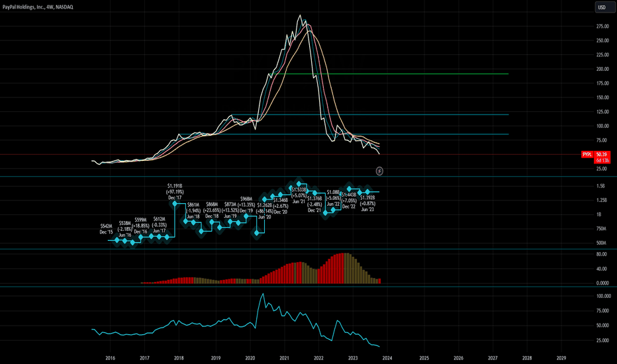
Task: Click the 100.000 bottom pane axis label
Action: (604, 296)
